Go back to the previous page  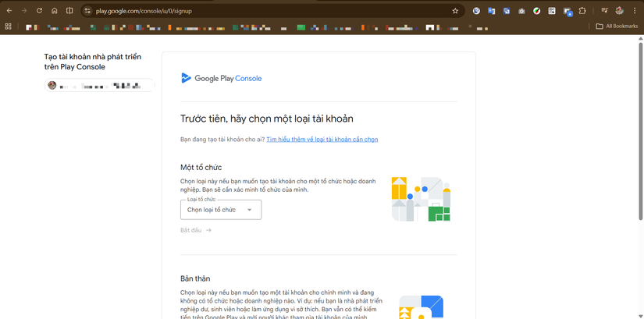[9, 11]
